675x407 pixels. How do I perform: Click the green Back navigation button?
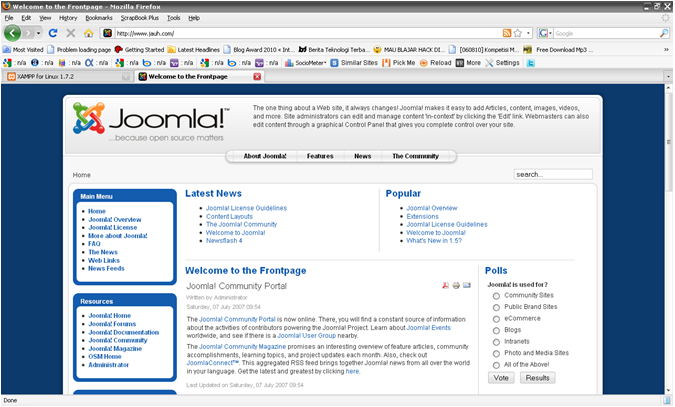[12, 33]
